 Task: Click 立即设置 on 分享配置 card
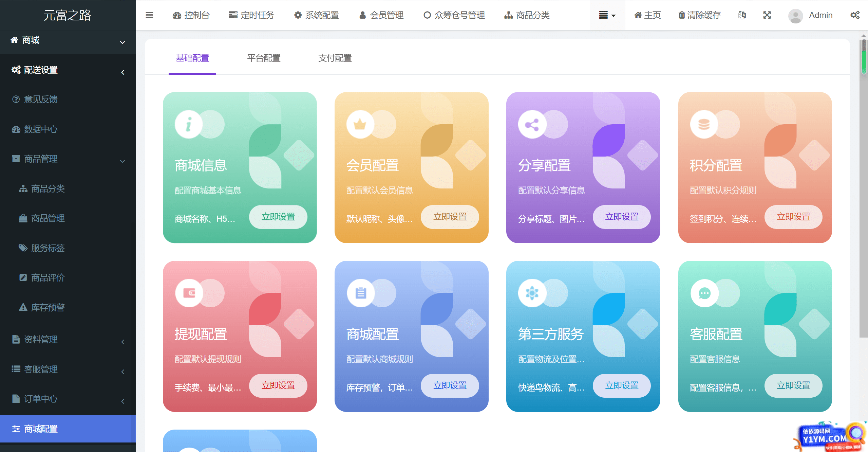coord(622,217)
